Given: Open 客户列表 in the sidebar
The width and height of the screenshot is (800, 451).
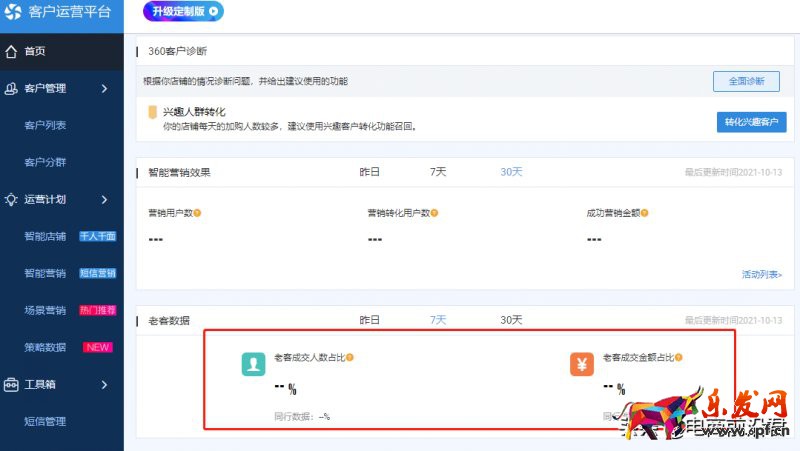Looking at the screenshot, I should coord(45,126).
